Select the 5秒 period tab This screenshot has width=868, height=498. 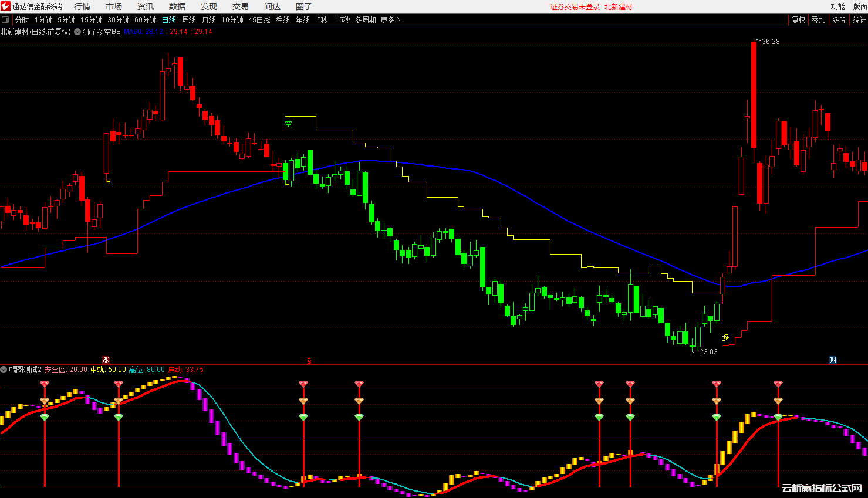322,20
